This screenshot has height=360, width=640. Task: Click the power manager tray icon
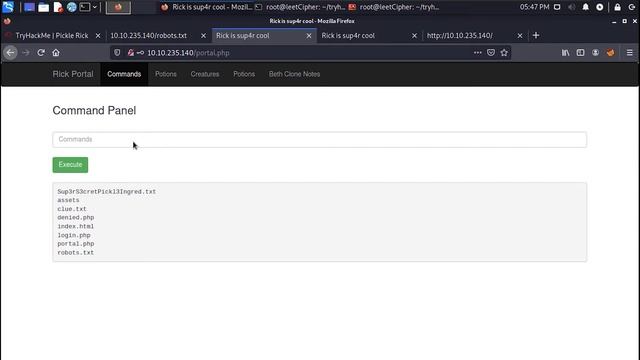600,7
